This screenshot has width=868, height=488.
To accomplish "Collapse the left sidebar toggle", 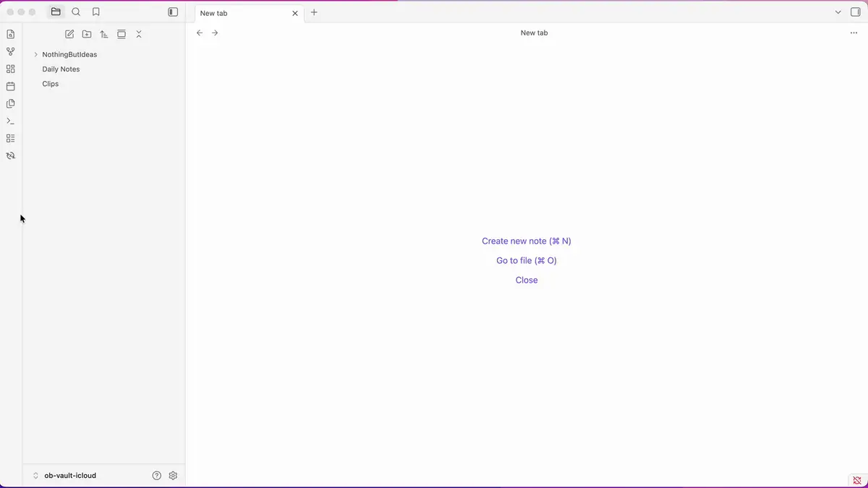I will click(173, 12).
